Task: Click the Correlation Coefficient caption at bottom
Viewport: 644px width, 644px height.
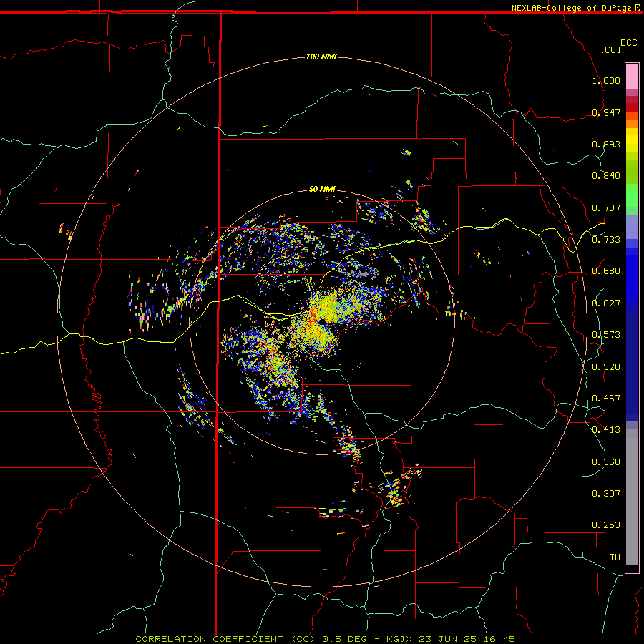Action: (x=325, y=639)
